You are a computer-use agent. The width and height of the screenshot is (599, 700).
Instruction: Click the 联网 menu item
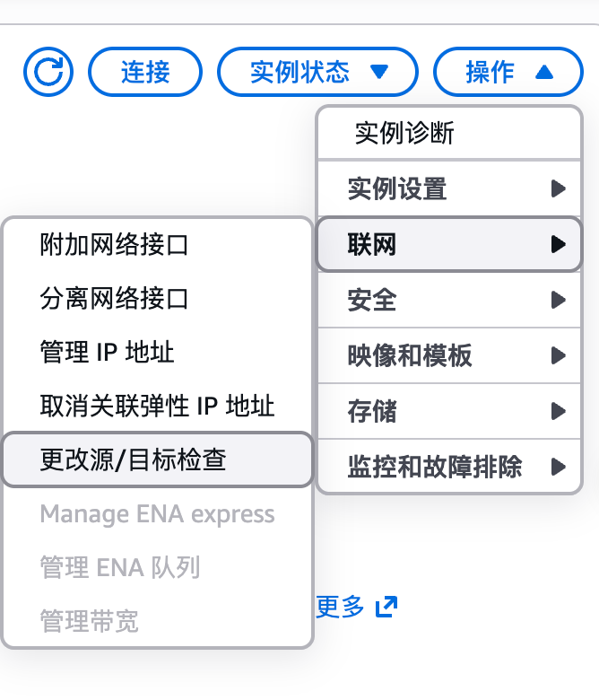coord(449,244)
